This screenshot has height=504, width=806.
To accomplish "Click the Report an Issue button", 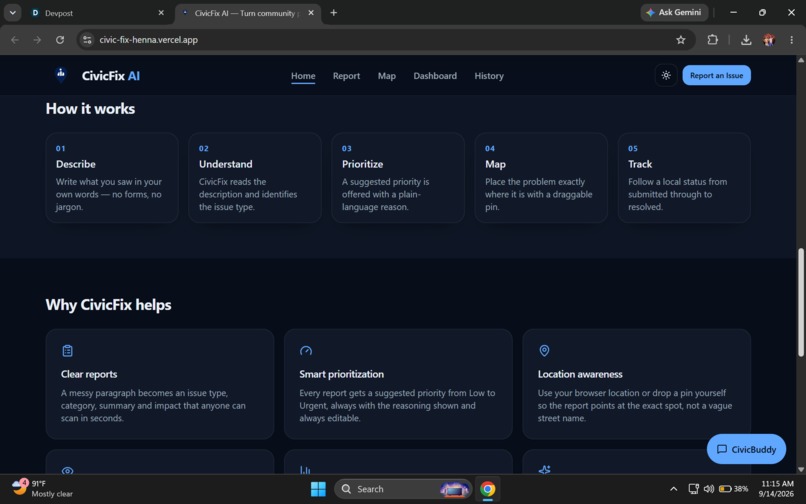I will click(716, 76).
